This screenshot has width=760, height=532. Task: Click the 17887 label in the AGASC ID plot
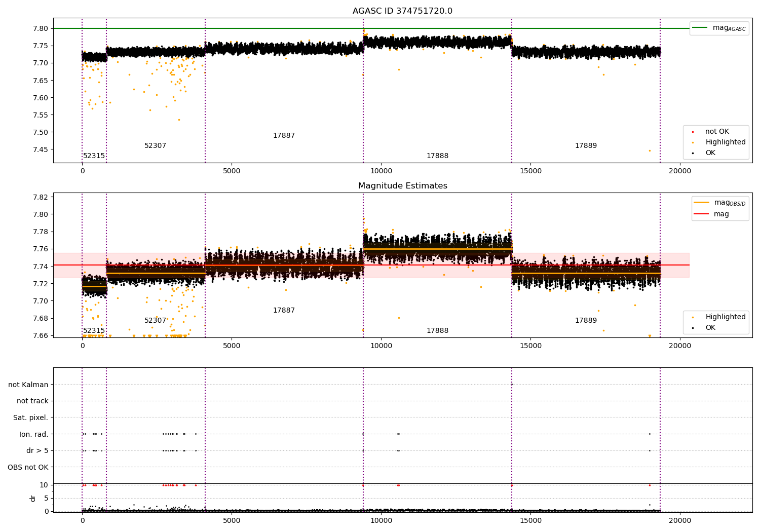pyautogui.click(x=284, y=136)
